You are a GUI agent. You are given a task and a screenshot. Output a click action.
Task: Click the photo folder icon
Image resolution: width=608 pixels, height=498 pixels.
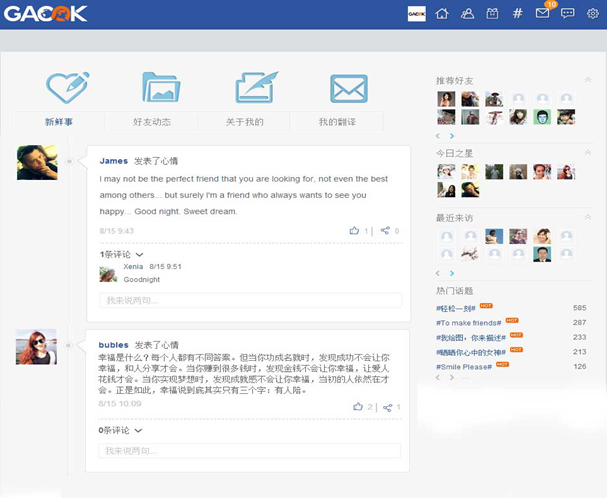click(x=161, y=87)
